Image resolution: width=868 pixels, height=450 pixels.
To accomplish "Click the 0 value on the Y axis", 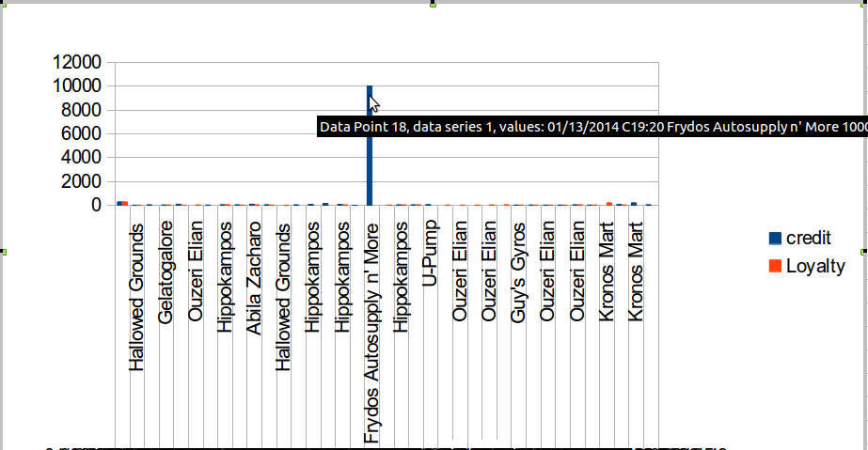I will [97, 205].
